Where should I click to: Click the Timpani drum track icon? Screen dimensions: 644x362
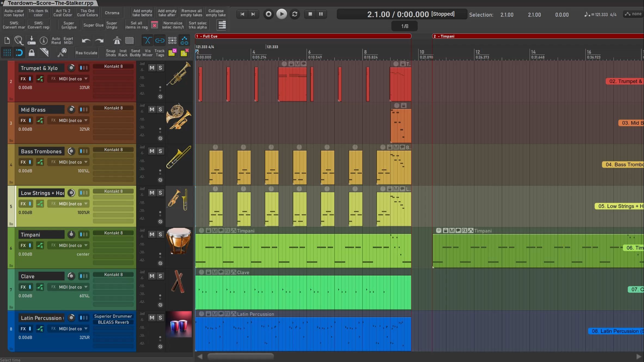[x=179, y=241]
